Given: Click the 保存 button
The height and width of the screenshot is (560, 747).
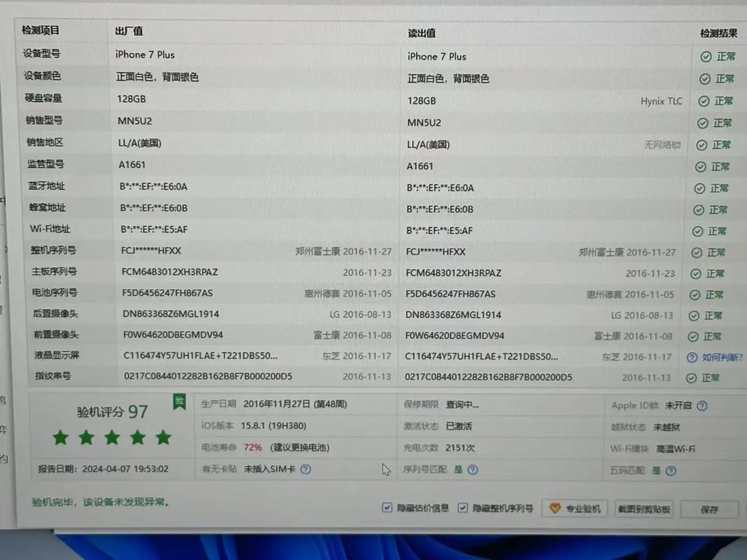Looking at the screenshot, I should pos(709,509).
